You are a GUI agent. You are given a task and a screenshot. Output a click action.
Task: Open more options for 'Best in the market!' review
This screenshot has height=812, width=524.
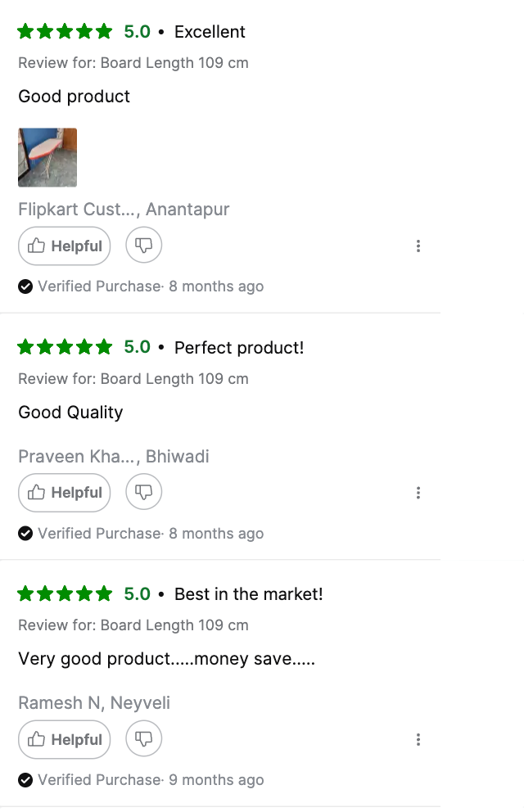[418, 740]
